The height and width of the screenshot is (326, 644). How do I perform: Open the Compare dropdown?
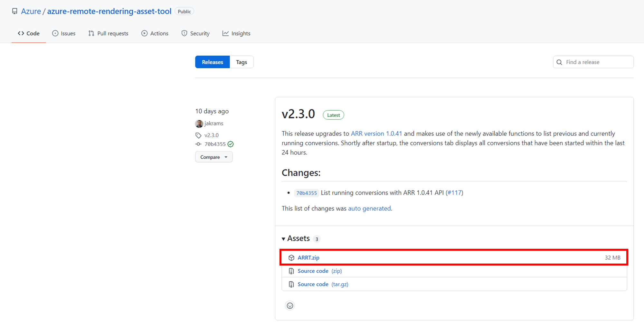point(213,157)
